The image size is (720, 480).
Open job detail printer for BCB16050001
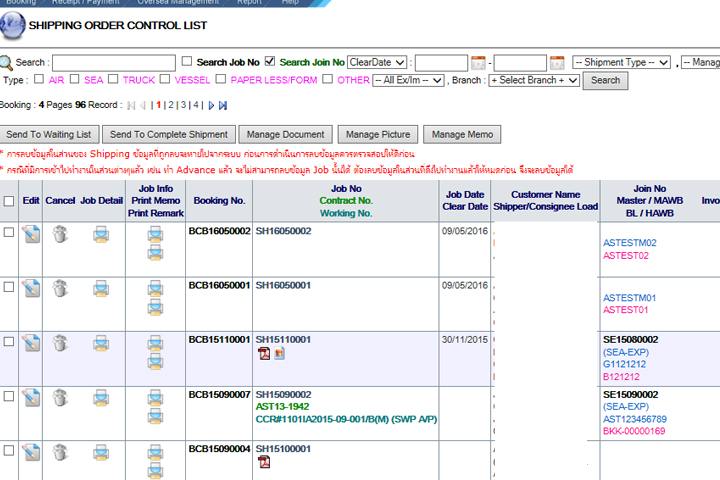click(x=101, y=289)
